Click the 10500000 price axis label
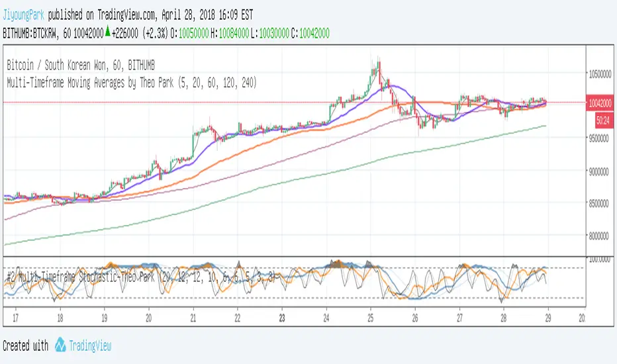The height and width of the screenshot is (364, 617). click(600, 73)
